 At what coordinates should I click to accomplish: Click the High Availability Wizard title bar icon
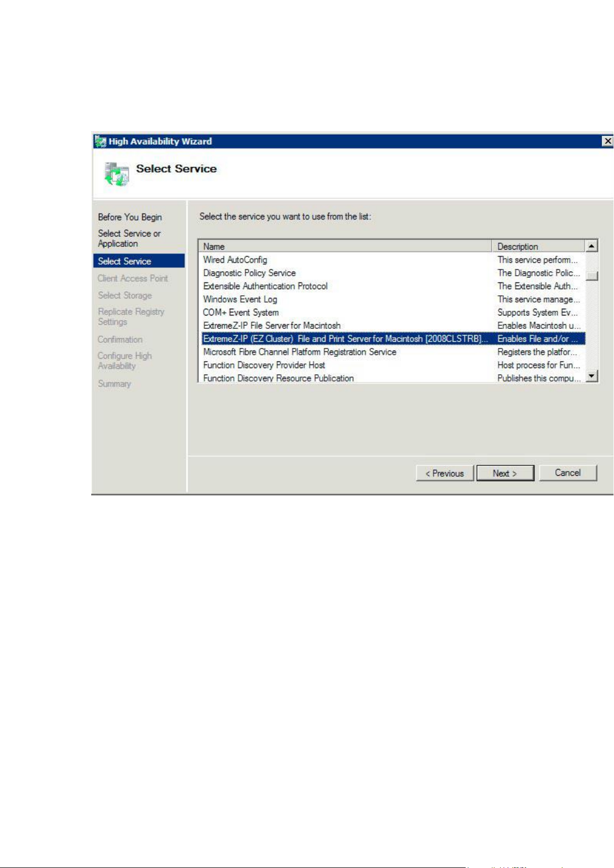pos(100,141)
